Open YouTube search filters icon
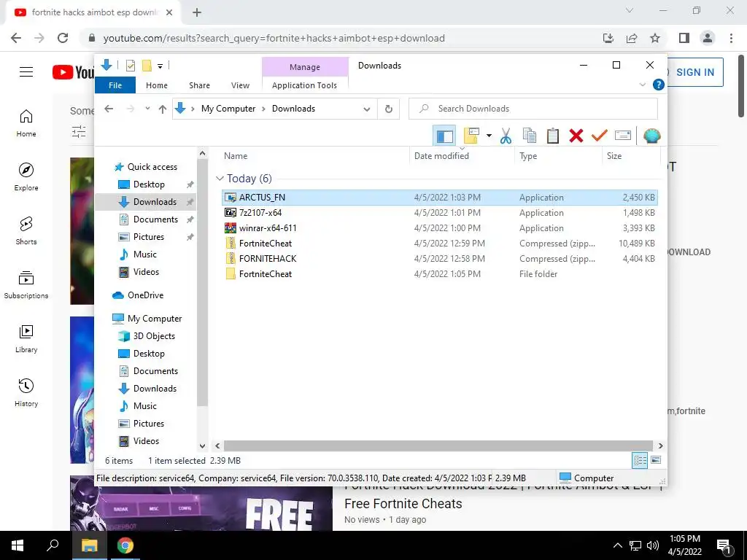The height and width of the screenshot is (560, 747). (79, 131)
